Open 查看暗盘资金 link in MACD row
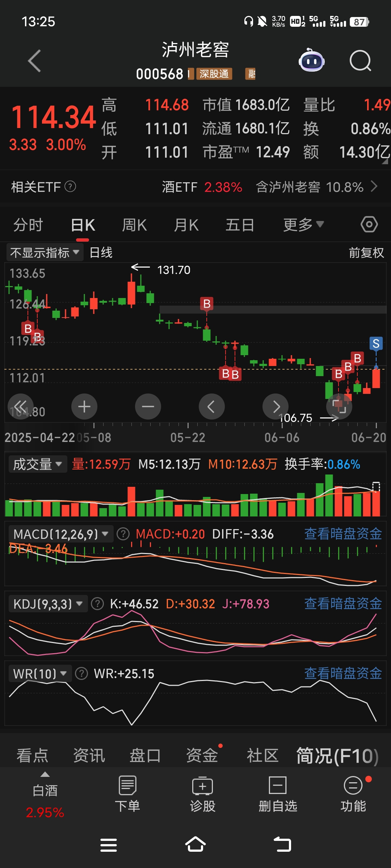Image resolution: width=391 pixels, height=868 pixels. tap(343, 534)
